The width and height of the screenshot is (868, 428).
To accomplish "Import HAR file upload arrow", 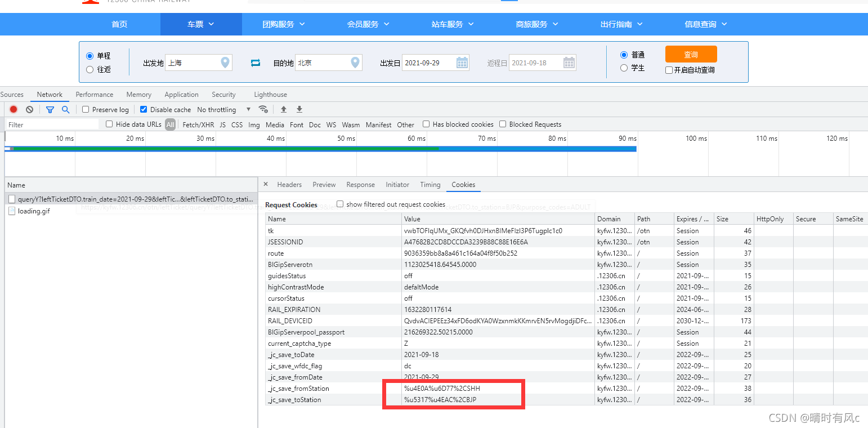I will coord(284,109).
